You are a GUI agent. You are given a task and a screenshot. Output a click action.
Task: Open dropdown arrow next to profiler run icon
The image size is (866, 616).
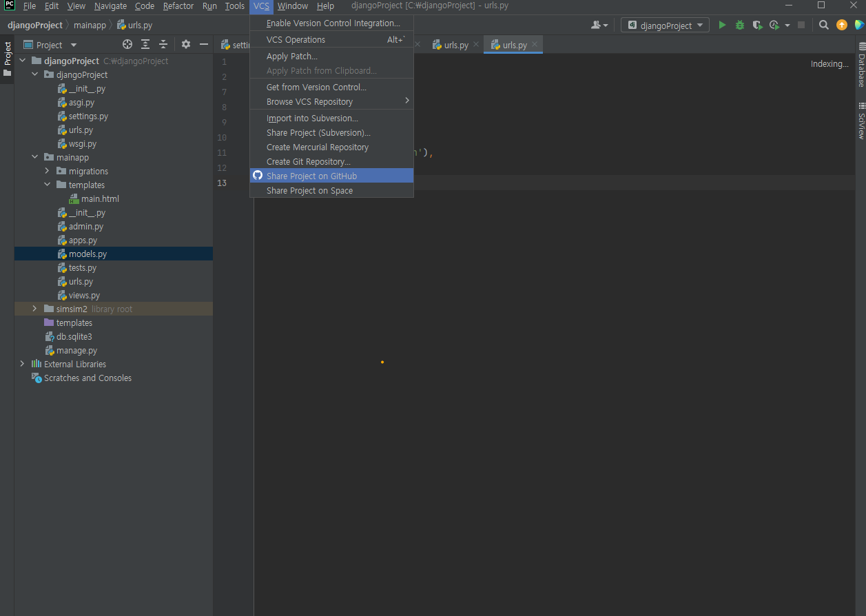[787, 25]
